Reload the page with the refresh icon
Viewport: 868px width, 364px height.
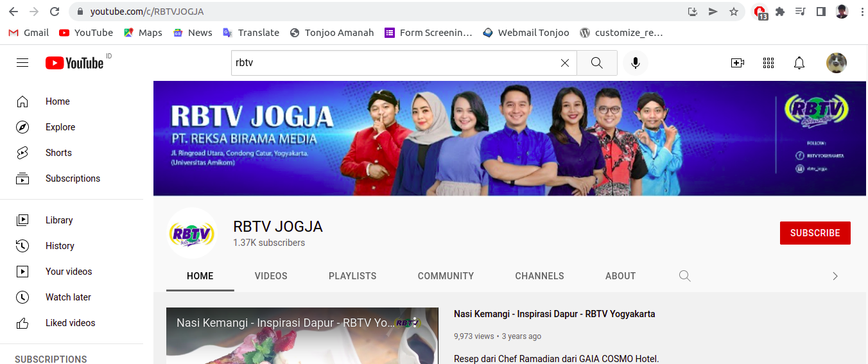(x=55, y=12)
